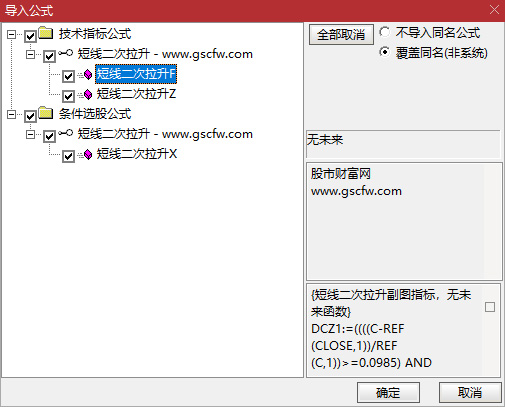Click the 短线二次拉升 - www.gscfw.com label under 条件选股公式
Viewport: 505px width, 407px height.
pos(165,134)
